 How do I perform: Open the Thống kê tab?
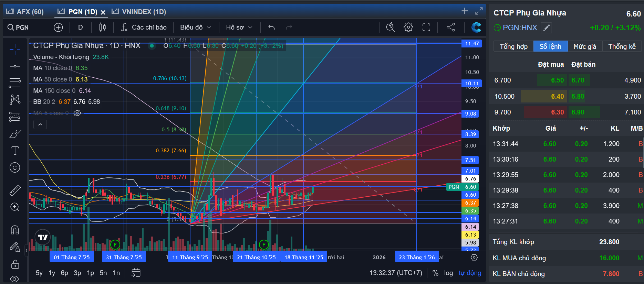point(622,46)
